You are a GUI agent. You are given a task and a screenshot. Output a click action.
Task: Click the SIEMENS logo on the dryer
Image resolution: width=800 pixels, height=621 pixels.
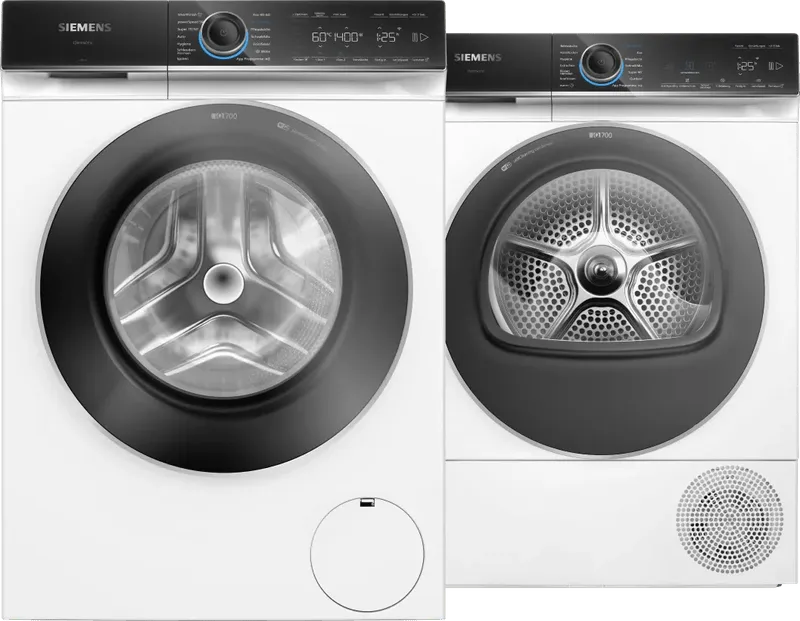478,58
